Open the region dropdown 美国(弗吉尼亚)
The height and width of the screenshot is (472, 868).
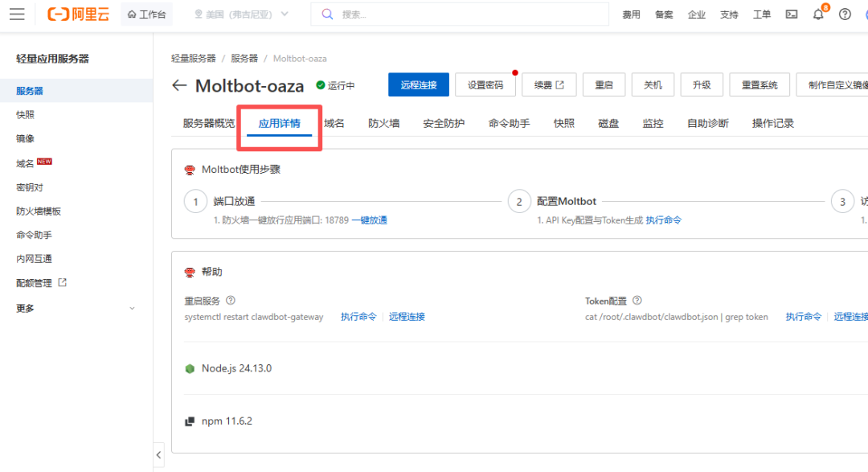pos(241,14)
